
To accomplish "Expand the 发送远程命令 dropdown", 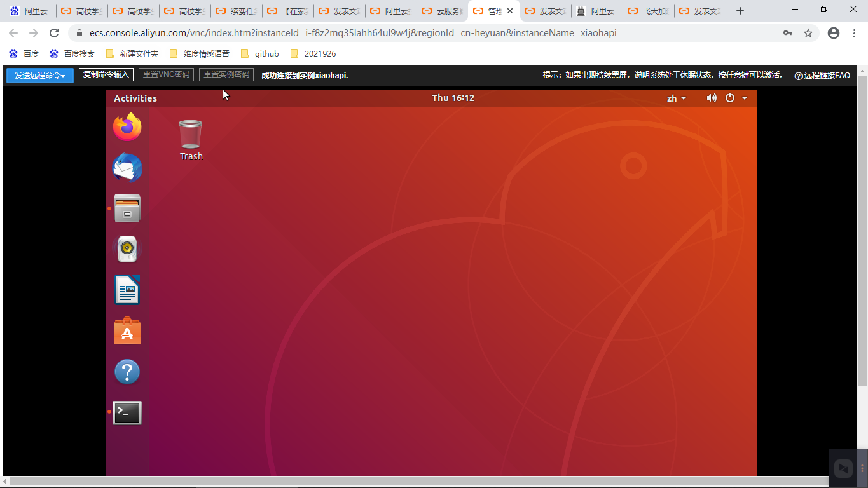I will pos(40,75).
